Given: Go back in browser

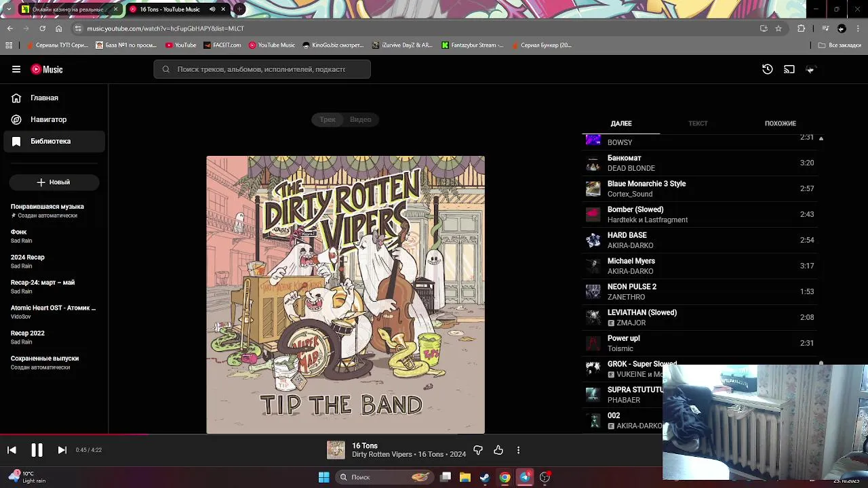Looking at the screenshot, I should (9, 28).
